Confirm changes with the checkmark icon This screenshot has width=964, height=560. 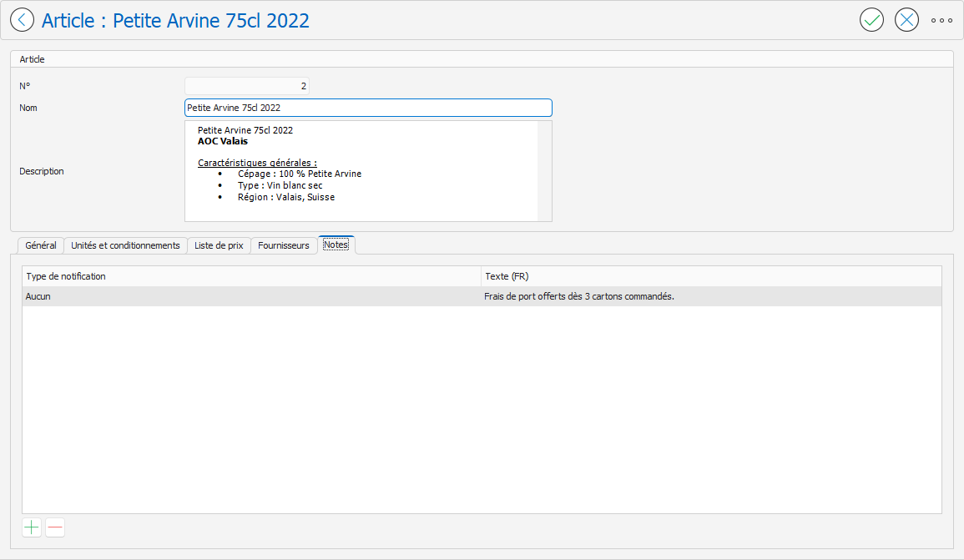871,20
